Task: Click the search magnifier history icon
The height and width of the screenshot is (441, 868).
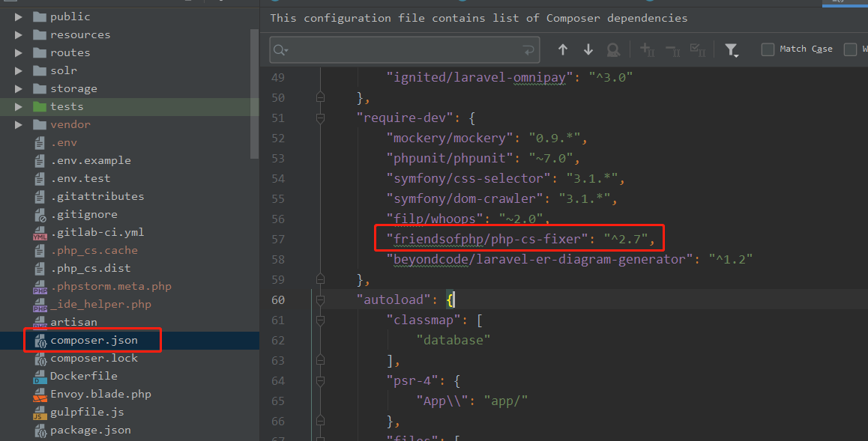Action: (281, 50)
